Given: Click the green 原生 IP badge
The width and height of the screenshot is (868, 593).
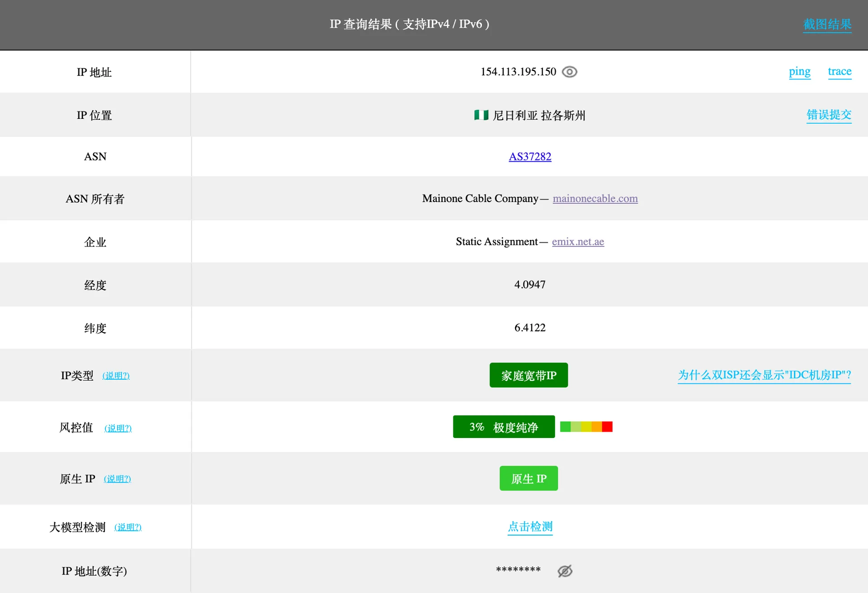Looking at the screenshot, I should pyautogui.click(x=528, y=479).
